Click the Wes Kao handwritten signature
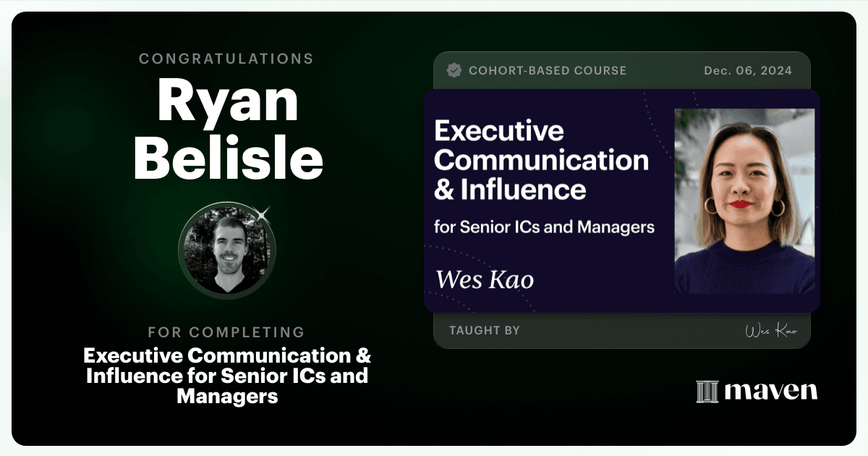 click(x=771, y=331)
